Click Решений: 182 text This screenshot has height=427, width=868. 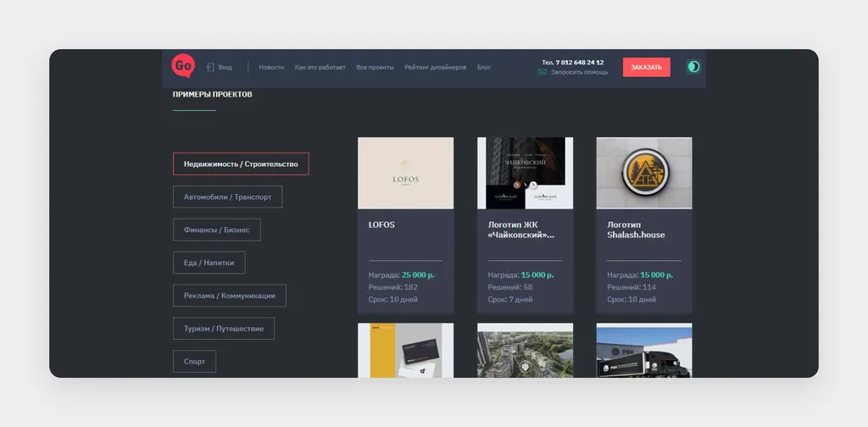(x=393, y=287)
